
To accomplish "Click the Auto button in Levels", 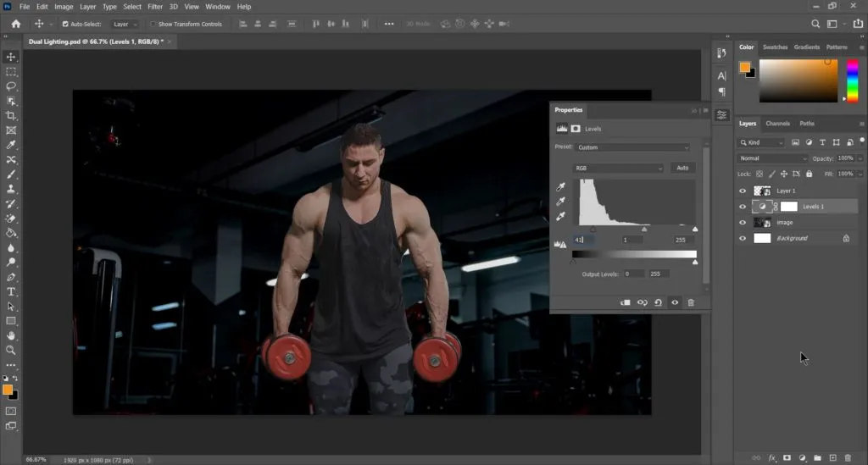I will tap(682, 169).
